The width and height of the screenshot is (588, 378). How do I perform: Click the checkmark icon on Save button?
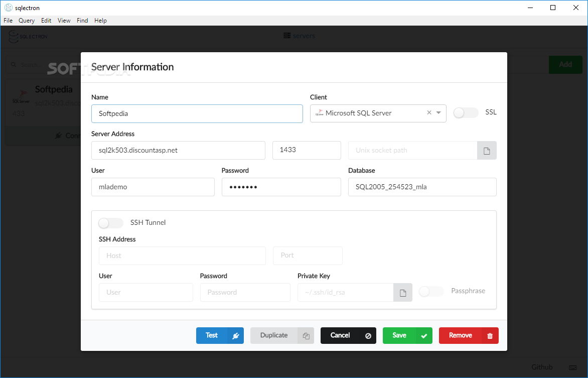click(x=424, y=336)
